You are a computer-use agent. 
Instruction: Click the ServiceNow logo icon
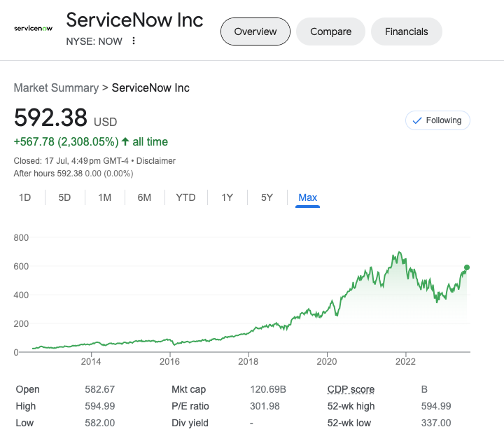click(33, 28)
